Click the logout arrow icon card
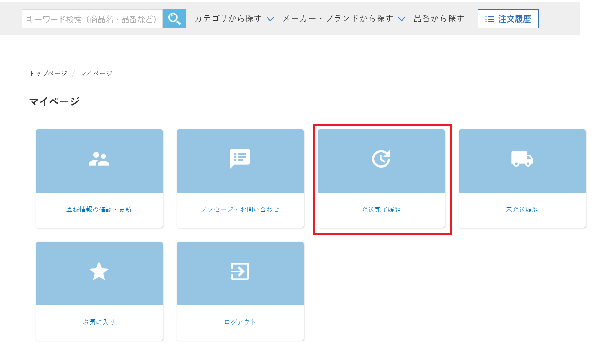The width and height of the screenshot is (600, 364). pyautogui.click(x=240, y=274)
